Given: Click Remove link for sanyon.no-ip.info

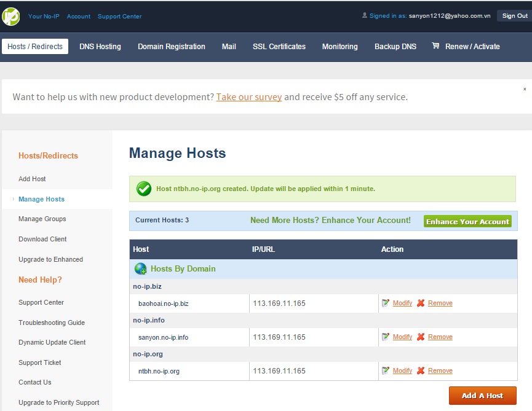Looking at the screenshot, I should [440, 337].
